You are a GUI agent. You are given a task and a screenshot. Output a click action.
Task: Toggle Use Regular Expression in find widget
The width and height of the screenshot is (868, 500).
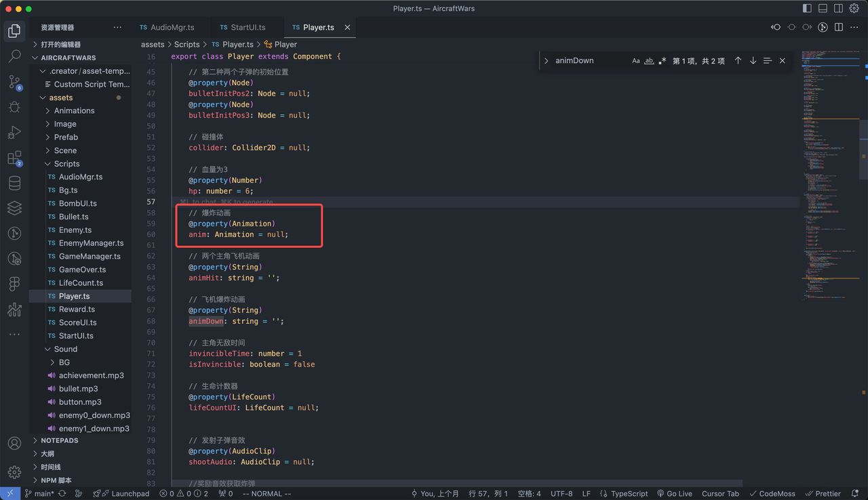click(x=663, y=60)
